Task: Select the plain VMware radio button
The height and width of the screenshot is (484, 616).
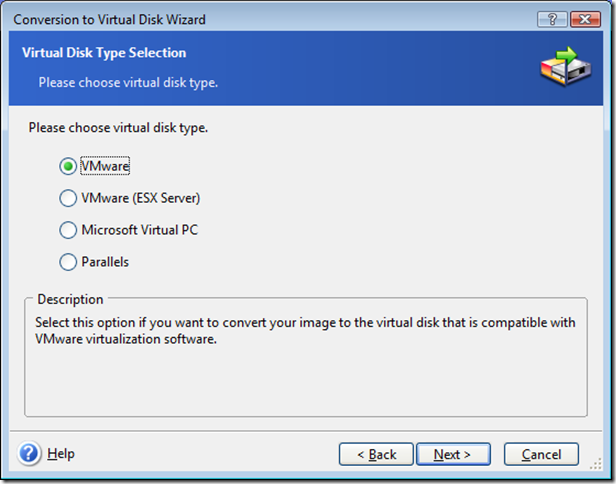Action: click(68, 166)
